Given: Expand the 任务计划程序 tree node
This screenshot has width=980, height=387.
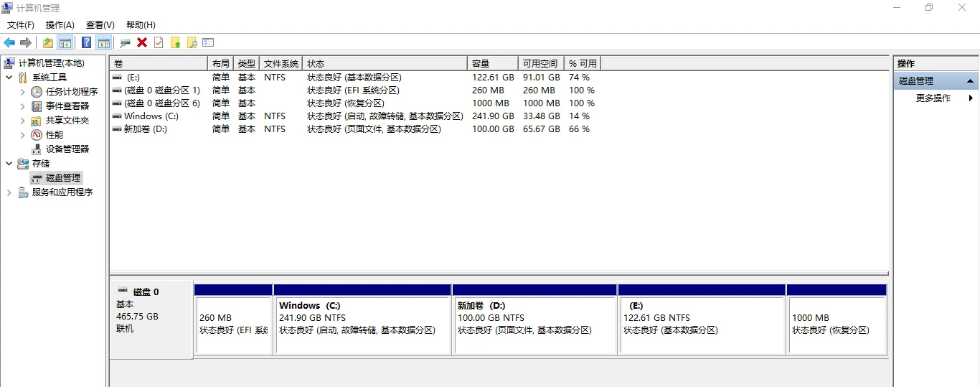Looking at the screenshot, I should 23,92.
